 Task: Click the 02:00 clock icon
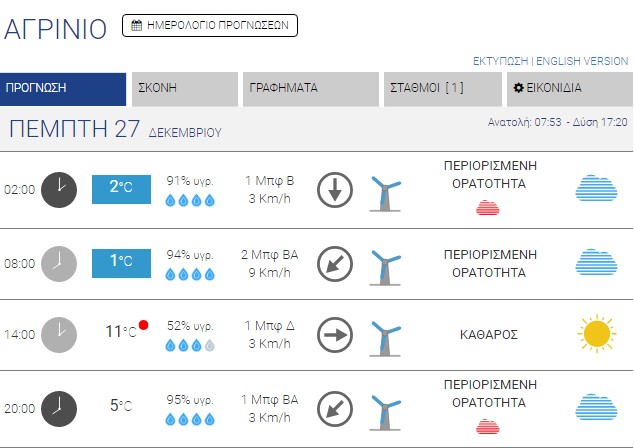click(x=59, y=189)
